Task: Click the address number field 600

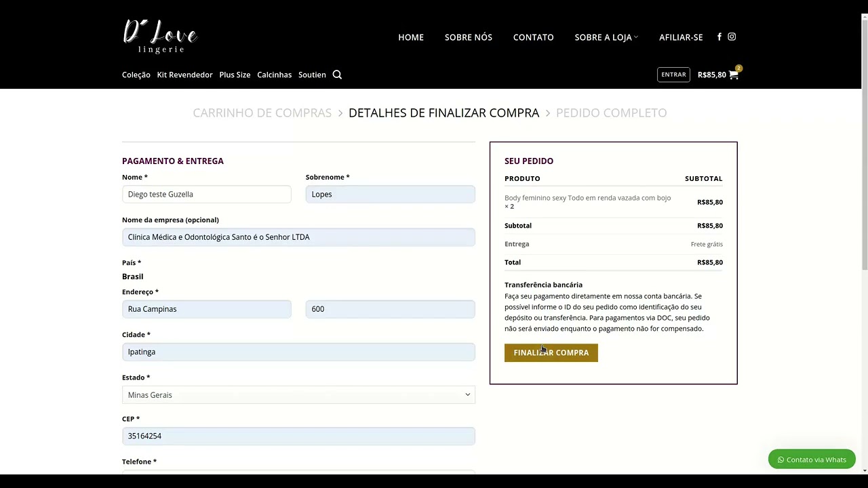Action: 391,308
